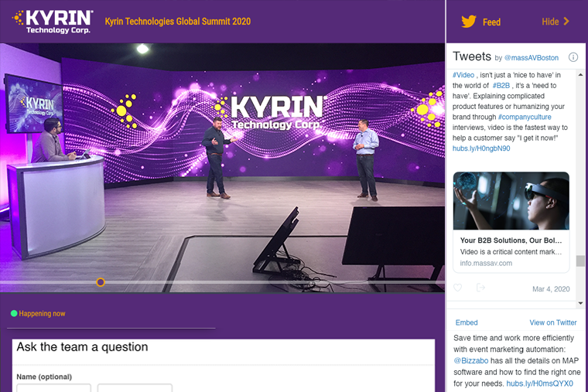The width and height of the screenshot is (588, 392).
Task: Click the Kyrin Technologies Global Summit 2020 title
Action: (178, 22)
